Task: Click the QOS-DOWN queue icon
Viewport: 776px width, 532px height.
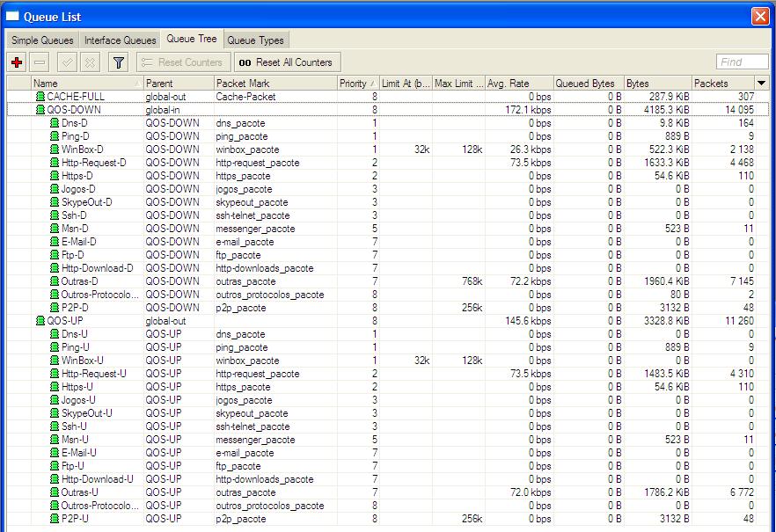Action: pos(40,110)
